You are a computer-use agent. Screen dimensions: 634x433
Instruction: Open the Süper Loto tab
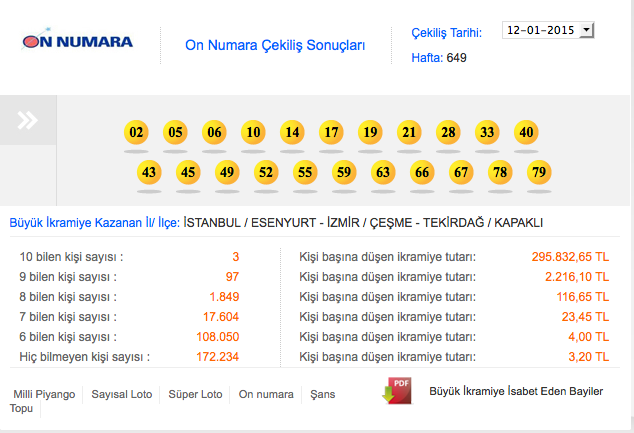tap(195, 394)
